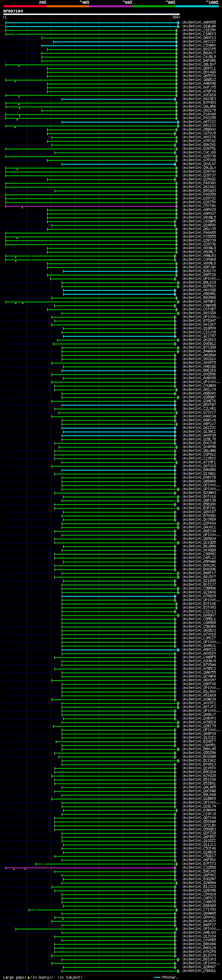
Task: Select the UniRef100_Q0VLA7 label
Action: (199, 164)
